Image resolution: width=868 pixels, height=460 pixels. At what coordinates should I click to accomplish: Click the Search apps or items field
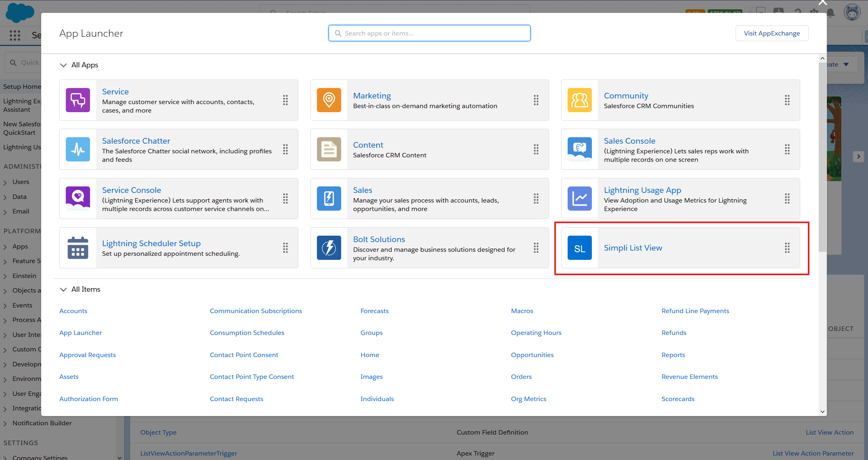click(429, 33)
